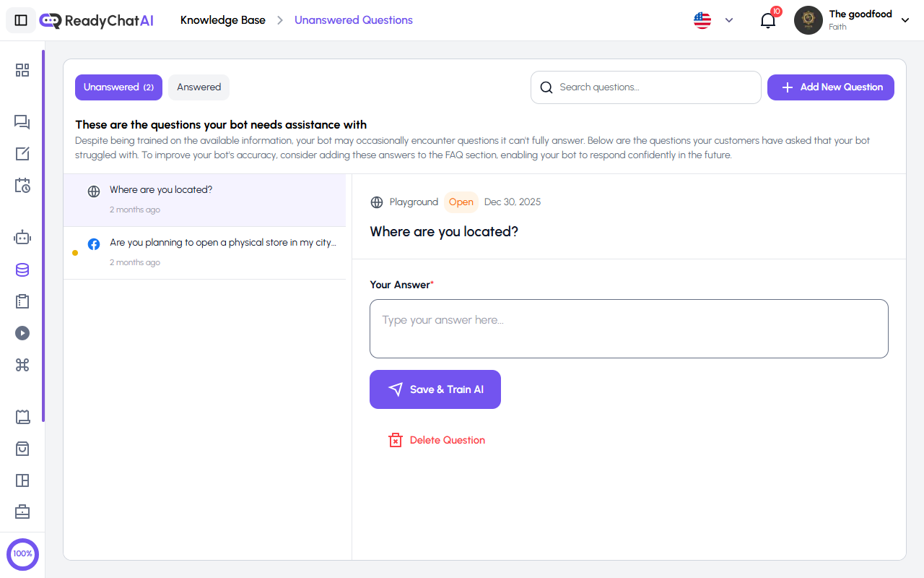924x578 pixels.
Task: Open the dashboard overview from the sidebar
Action: point(22,70)
